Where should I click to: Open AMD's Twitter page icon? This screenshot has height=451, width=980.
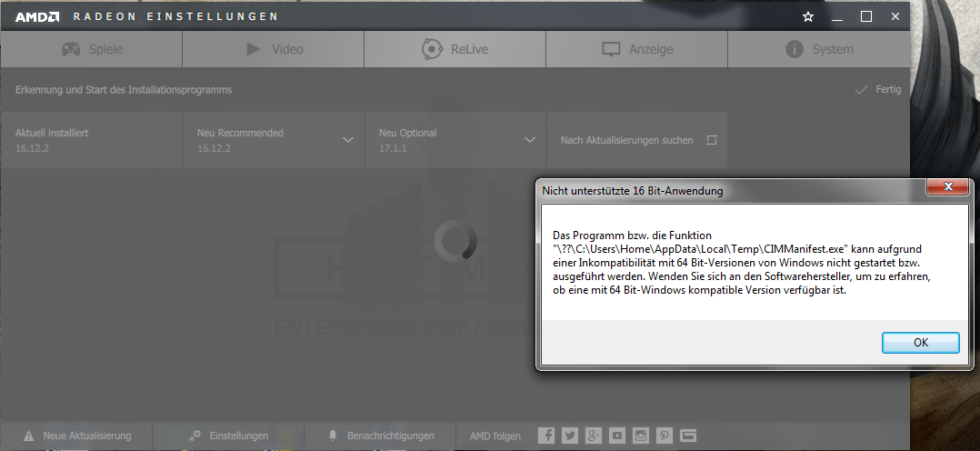tap(570, 436)
